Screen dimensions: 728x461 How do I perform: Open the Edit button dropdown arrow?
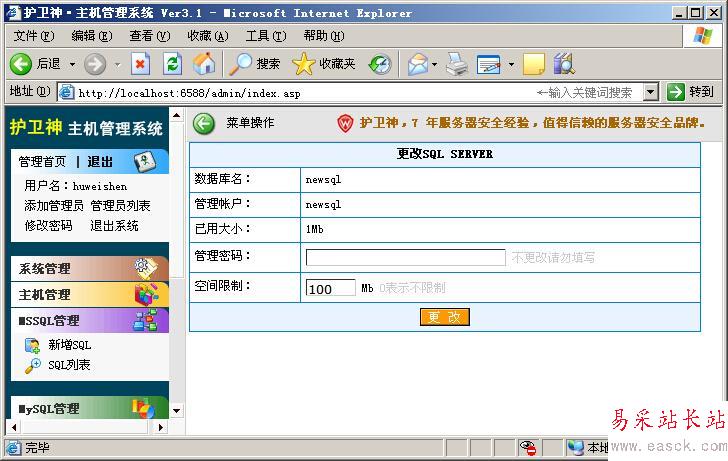pos(511,64)
